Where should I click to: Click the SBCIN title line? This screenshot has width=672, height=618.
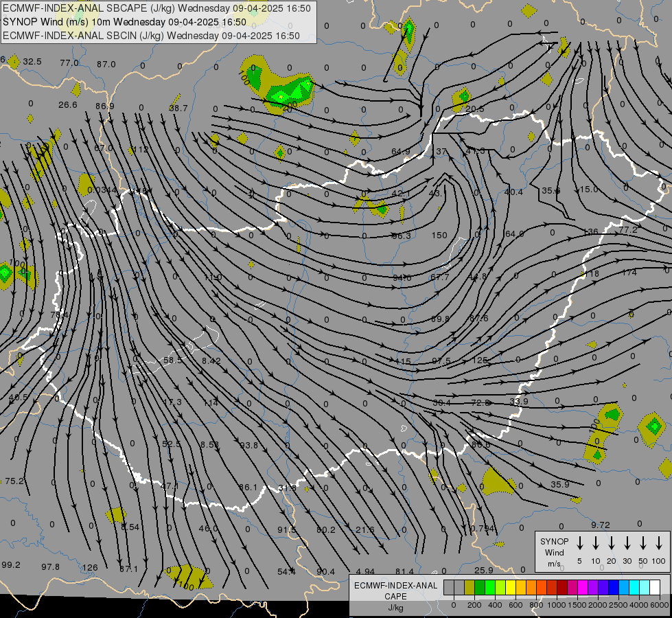pyautogui.click(x=151, y=36)
